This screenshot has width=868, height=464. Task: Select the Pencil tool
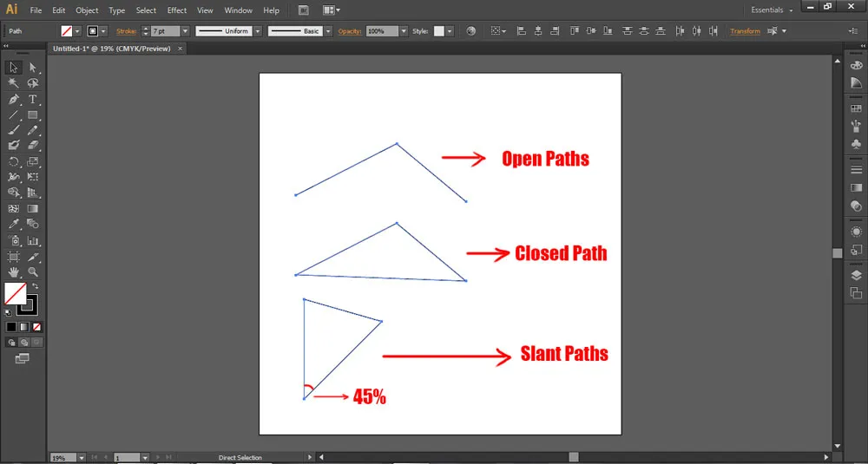33,130
